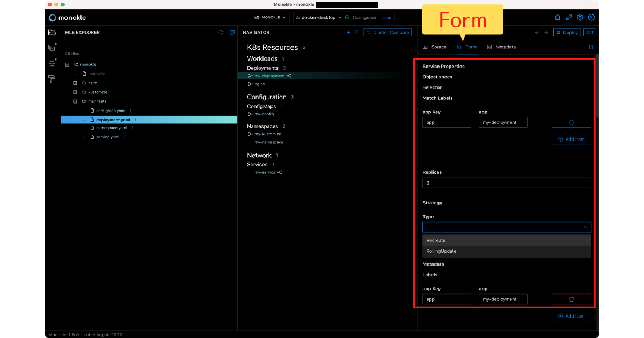
Task: Delete the Metadata Labels app entry
Action: [571, 299]
